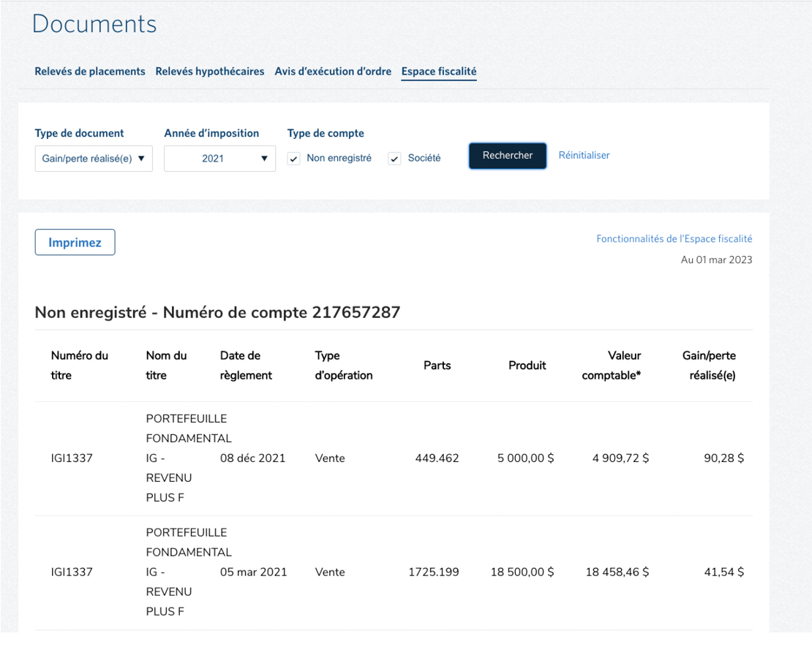The width and height of the screenshot is (812, 658).
Task: Switch to Relevés hypothécaires tab
Action: pyautogui.click(x=210, y=72)
